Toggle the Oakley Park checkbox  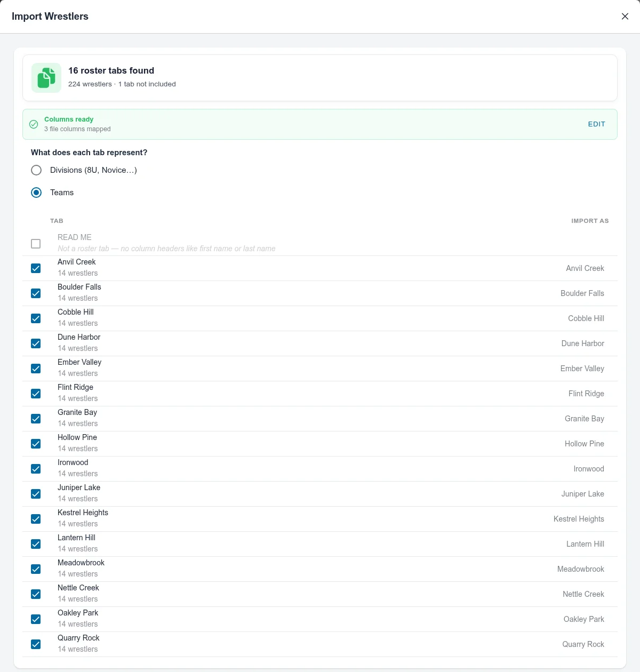coord(36,619)
